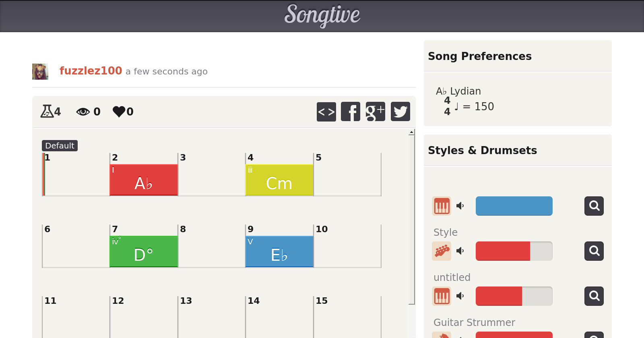The image size is (644, 338).
Task: Click the scroll up arrow
Action: coord(411,132)
